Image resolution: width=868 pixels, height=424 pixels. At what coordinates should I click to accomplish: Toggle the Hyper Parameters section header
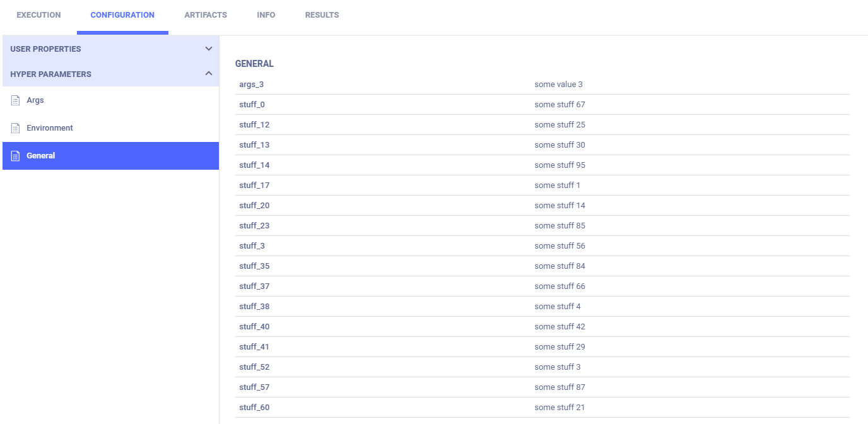click(50, 74)
